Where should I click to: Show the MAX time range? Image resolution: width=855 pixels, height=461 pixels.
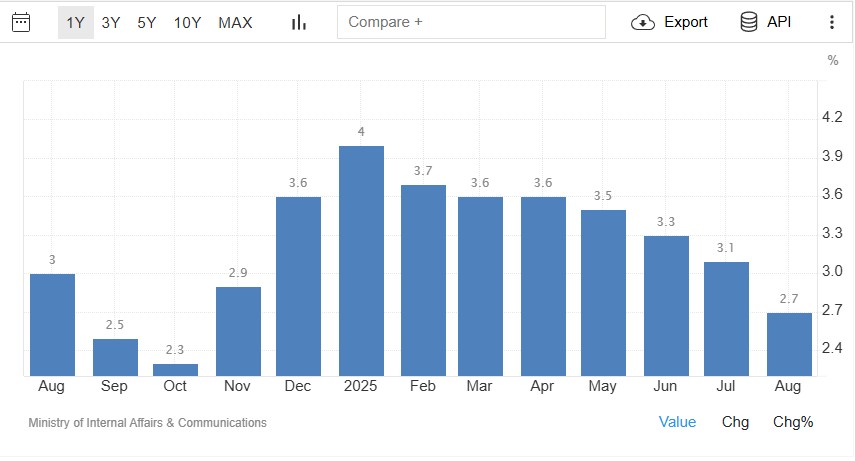pos(235,22)
